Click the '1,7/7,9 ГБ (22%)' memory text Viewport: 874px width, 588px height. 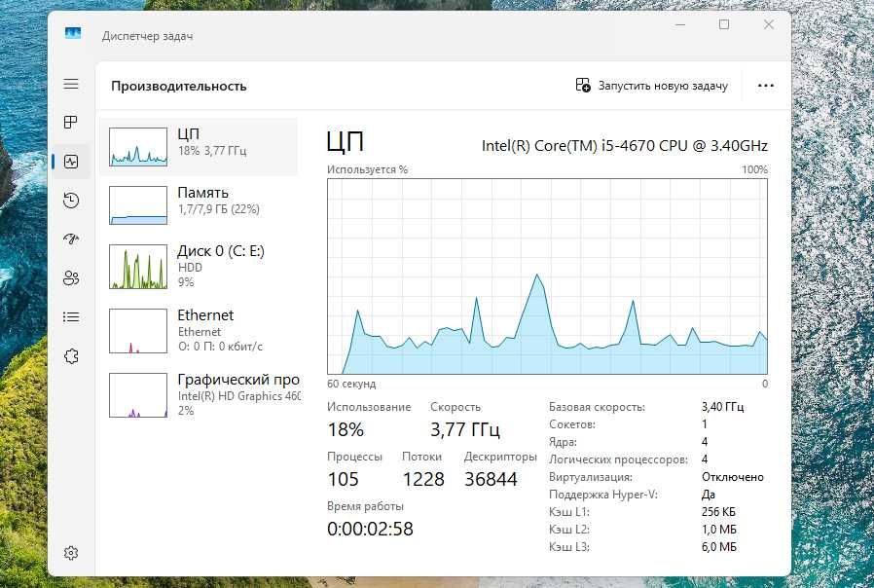pyautogui.click(x=219, y=209)
